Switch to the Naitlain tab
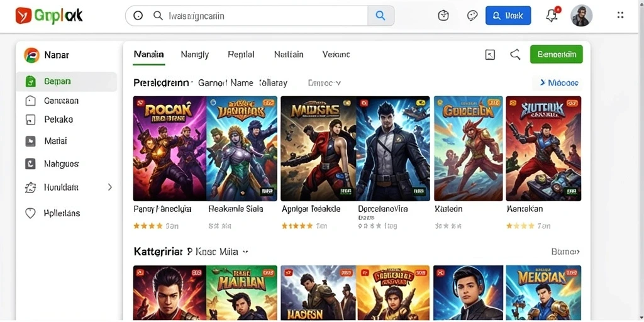The height and width of the screenshot is (322, 644). 289,54
